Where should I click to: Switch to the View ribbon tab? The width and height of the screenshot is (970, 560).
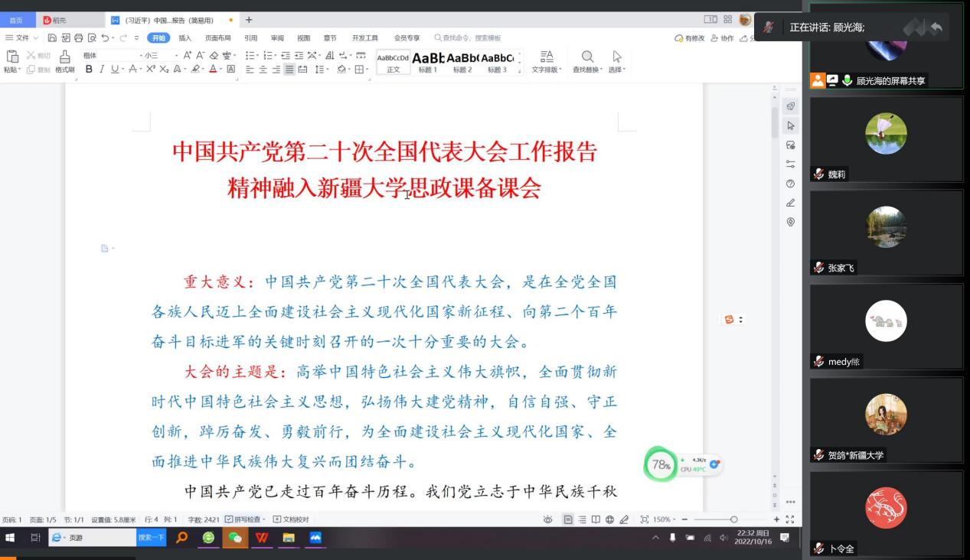(x=303, y=37)
